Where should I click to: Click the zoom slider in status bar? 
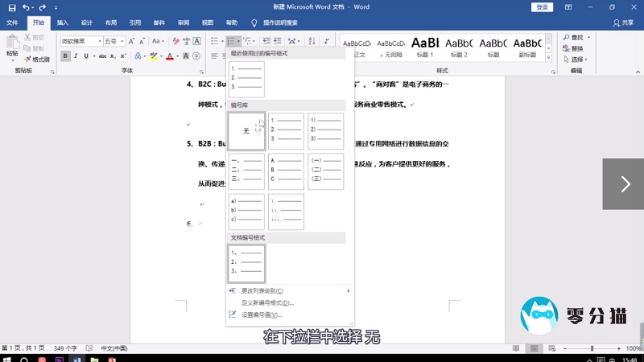tap(592, 348)
